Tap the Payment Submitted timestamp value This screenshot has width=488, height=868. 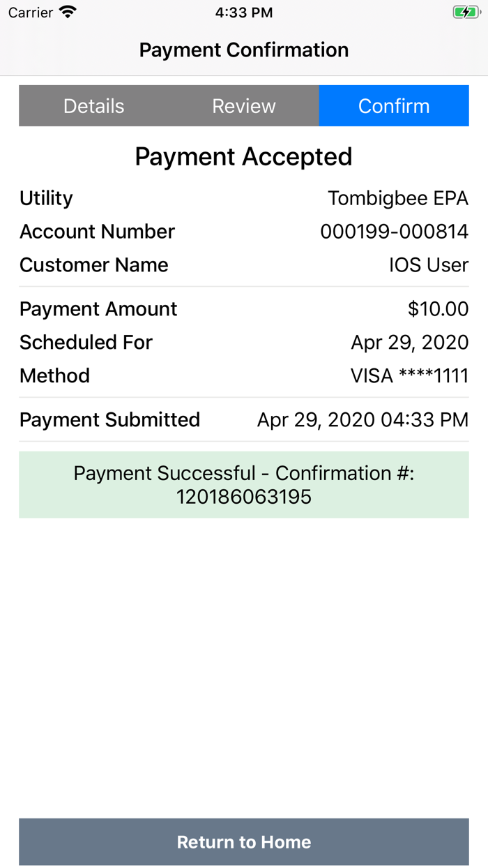[x=363, y=420]
